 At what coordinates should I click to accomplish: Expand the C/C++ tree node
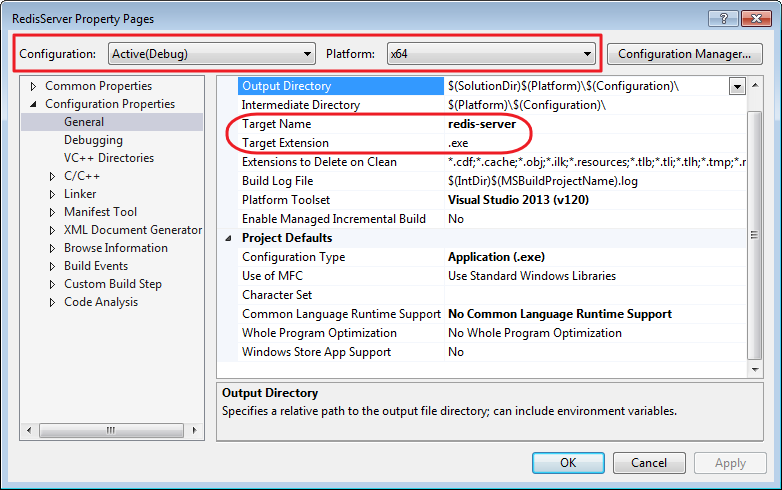(x=53, y=176)
